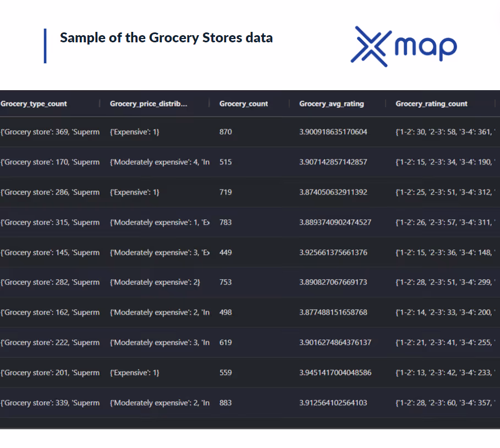
Task: Click price cell 'Moderately expensive': 4
Action: (160, 162)
